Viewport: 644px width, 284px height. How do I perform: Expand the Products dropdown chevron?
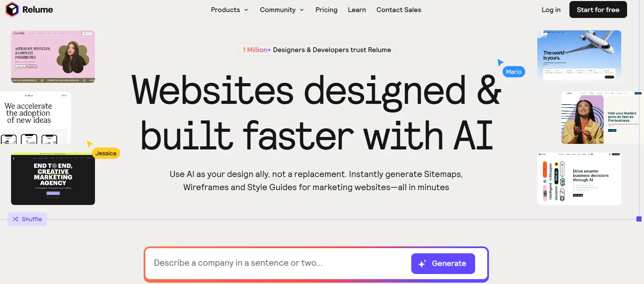(246, 10)
